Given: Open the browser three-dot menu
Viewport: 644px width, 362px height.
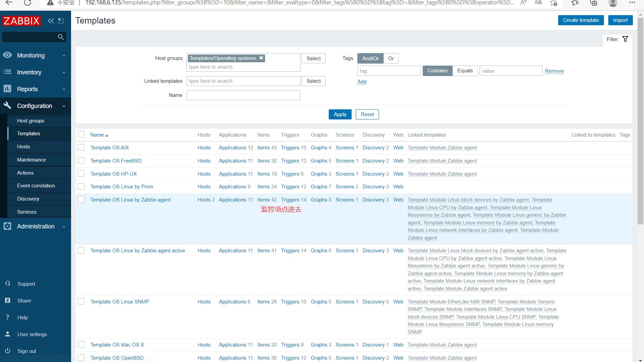Looking at the screenshot, I should [x=632, y=3].
